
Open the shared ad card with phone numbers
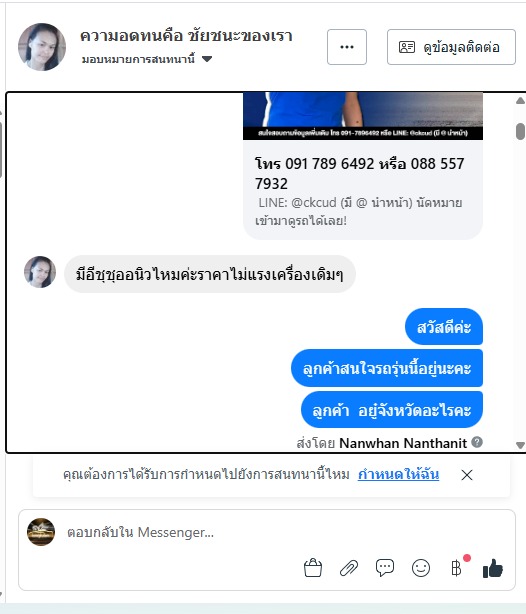tap(363, 166)
